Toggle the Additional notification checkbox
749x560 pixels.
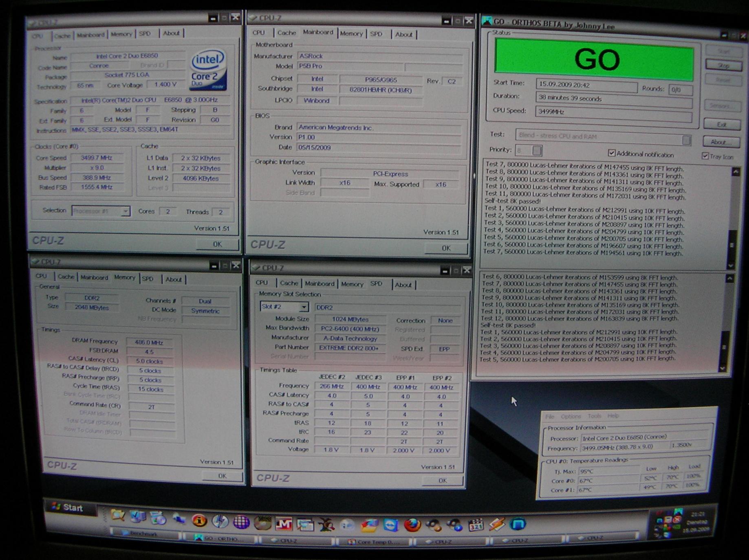(612, 153)
